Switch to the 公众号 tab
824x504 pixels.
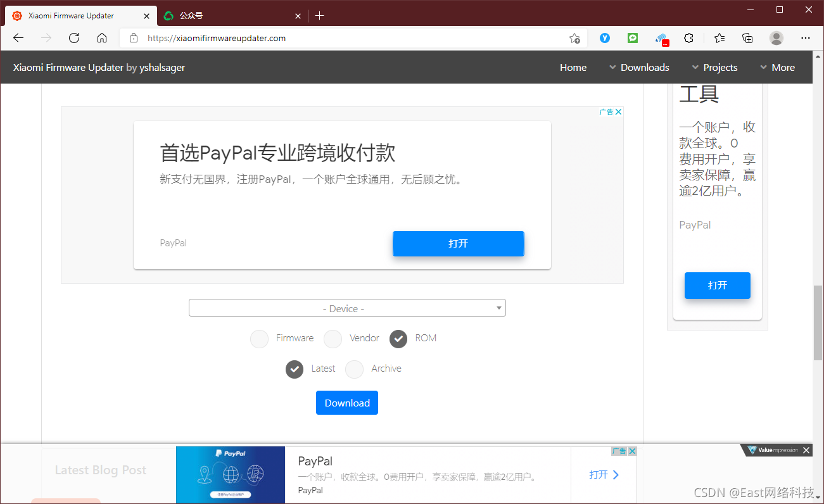(232, 16)
